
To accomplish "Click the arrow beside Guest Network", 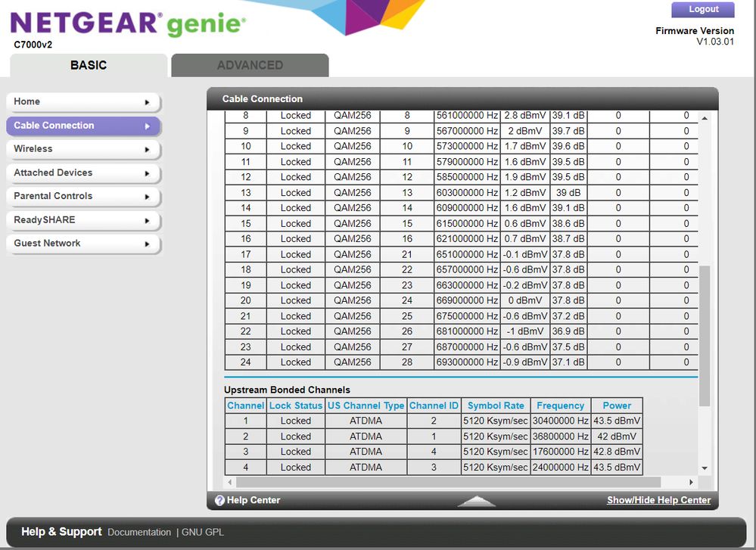I will coord(148,244).
